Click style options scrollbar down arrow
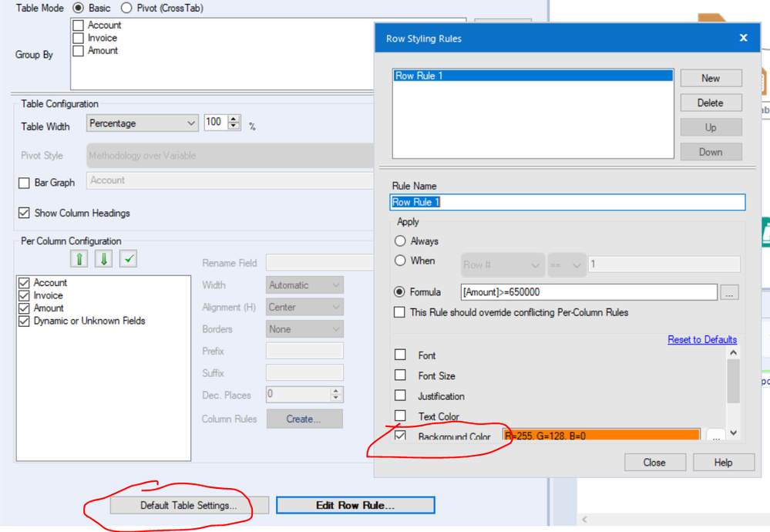Screen dimensions: 770x532 733,433
